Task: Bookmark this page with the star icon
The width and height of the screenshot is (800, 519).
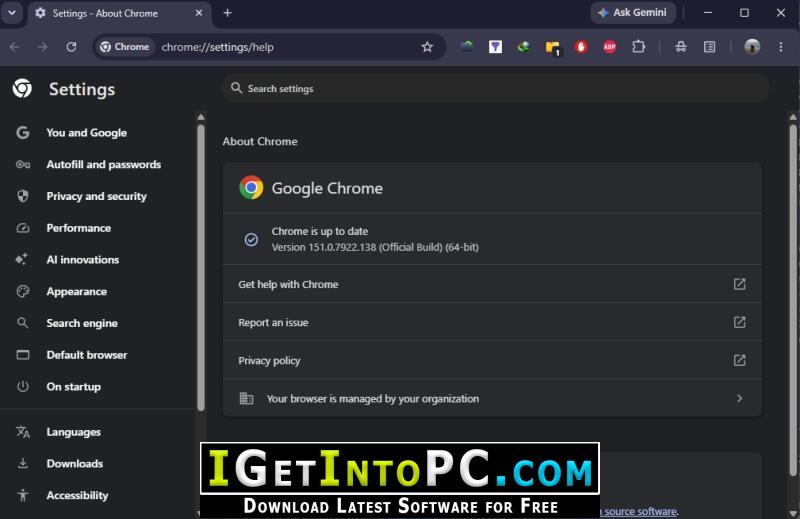Action: click(x=427, y=47)
